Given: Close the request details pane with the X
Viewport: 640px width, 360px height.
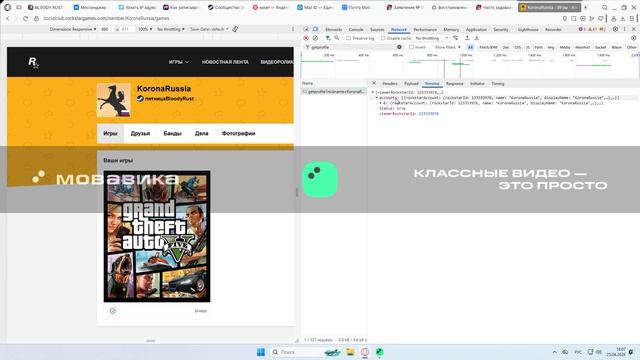Looking at the screenshot, I should tap(374, 83).
